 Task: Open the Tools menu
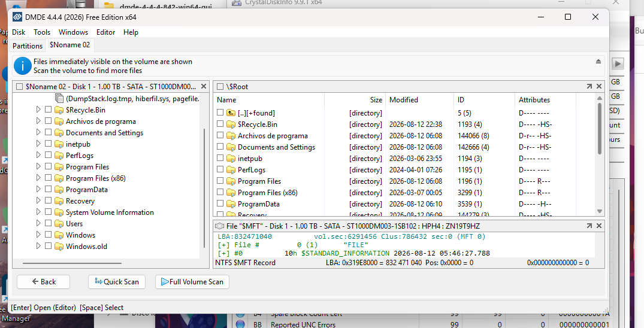click(42, 32)
